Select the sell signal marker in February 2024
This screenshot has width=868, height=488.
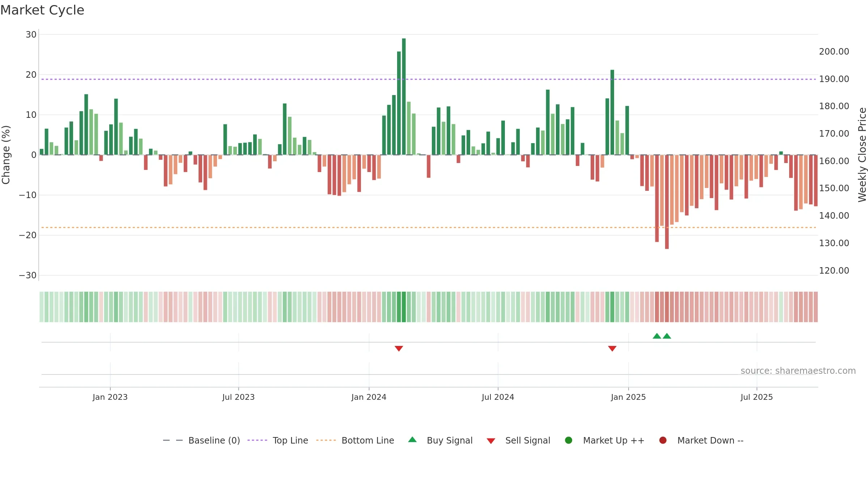[x=399, y=348]
